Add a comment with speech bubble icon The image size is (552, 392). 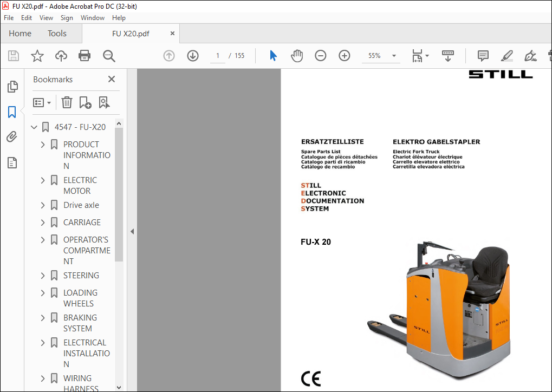(x=483, y=56)
